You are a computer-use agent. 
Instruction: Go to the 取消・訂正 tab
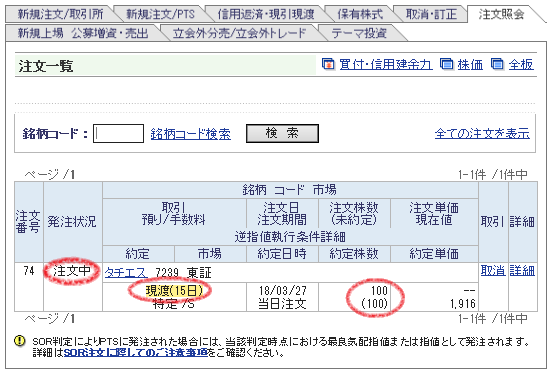(x=431, y=14)
